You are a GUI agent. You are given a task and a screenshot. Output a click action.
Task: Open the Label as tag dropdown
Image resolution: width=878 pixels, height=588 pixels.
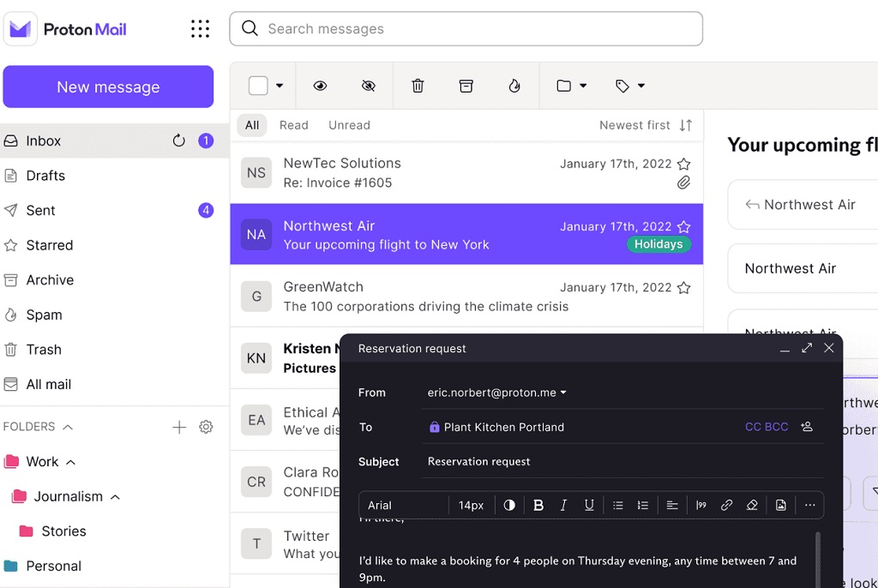click(630, 86)
